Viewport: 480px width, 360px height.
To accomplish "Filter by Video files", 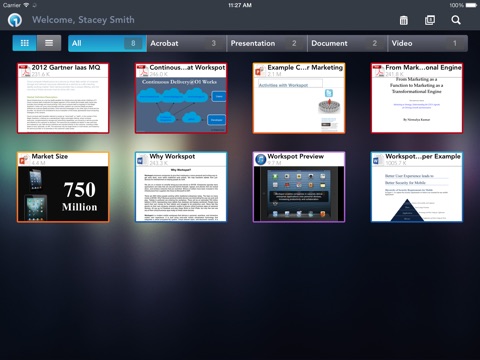I will click(428, 43).
